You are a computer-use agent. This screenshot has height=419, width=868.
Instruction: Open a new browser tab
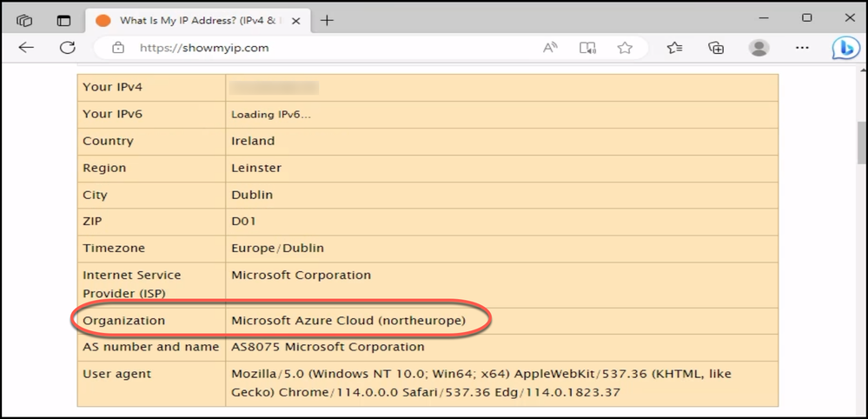tap(328, 20)
